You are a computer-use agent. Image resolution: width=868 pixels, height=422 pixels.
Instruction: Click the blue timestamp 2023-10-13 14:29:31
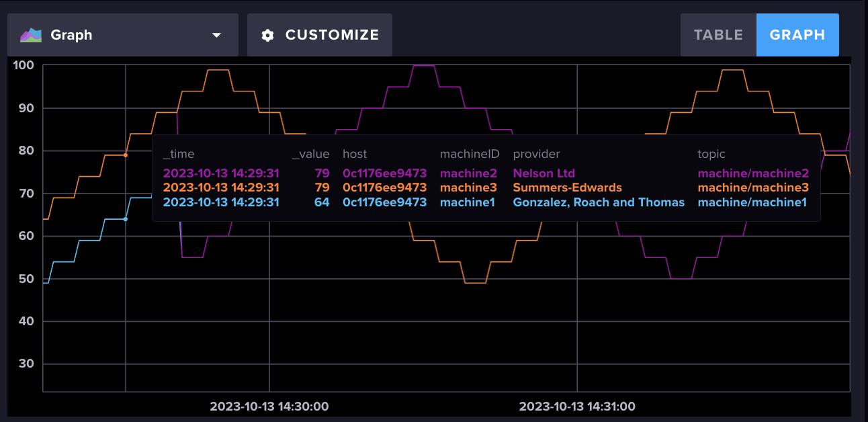221,202
